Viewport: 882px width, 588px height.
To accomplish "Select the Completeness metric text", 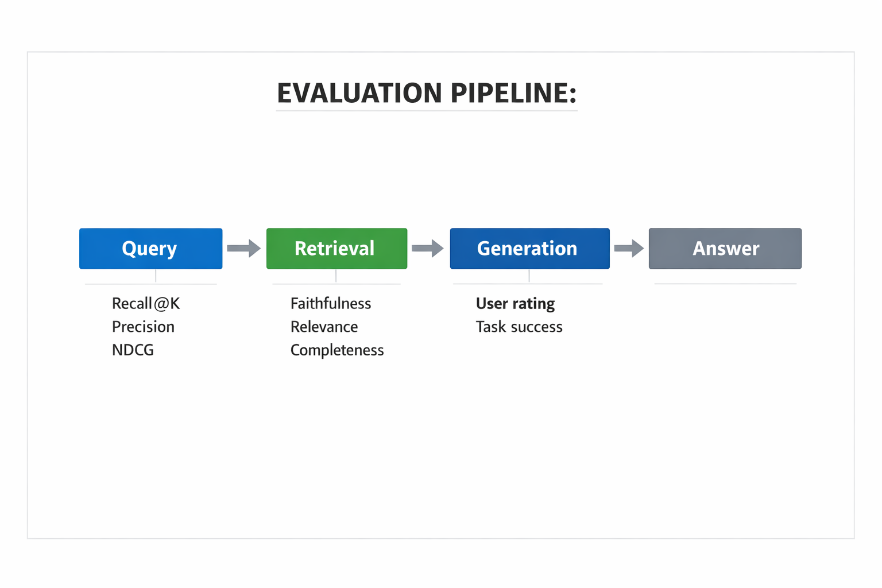I will point(337,350).
